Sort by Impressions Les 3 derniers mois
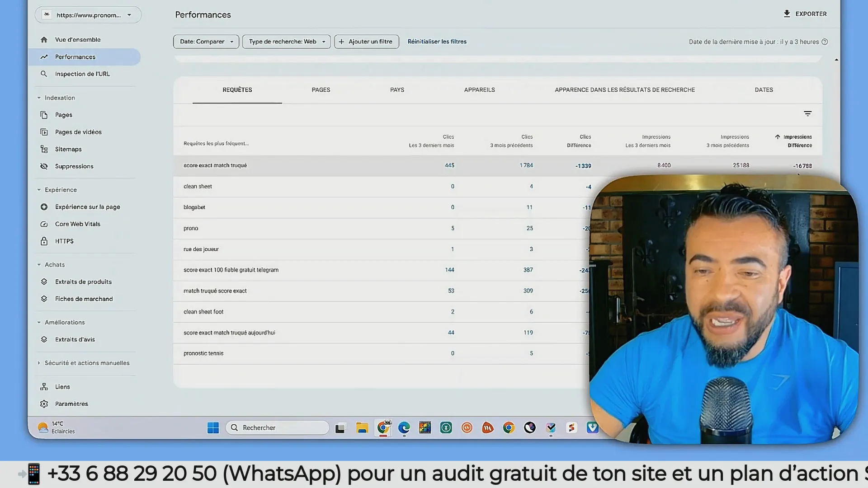Screen dimensions: 868x488 coord(648,141)
